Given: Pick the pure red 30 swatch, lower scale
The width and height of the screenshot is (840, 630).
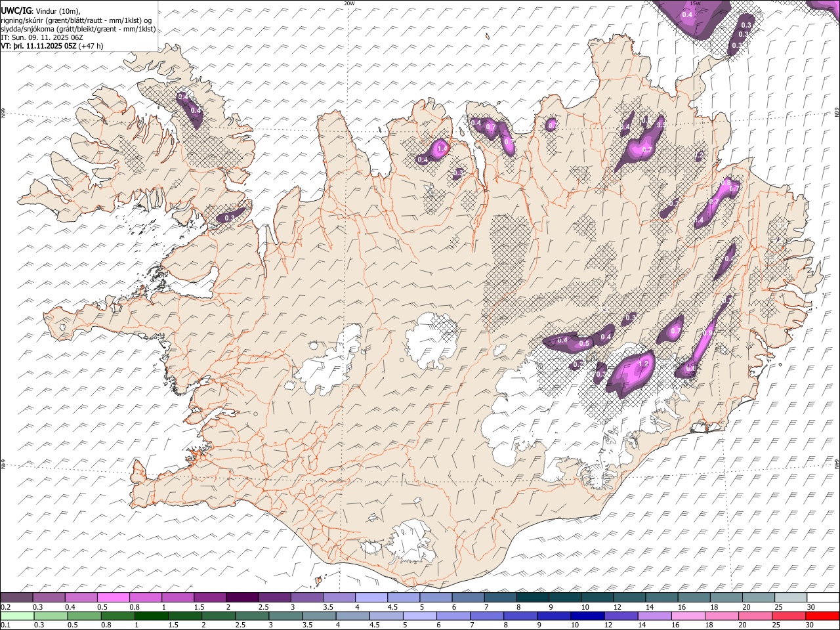Looking at the screenshot, I should pyautogui.click(x=822, y=616).
